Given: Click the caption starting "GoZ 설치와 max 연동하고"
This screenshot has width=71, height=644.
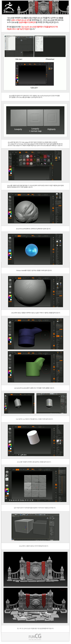Looking at the screenshot, I should click(34, 419).
